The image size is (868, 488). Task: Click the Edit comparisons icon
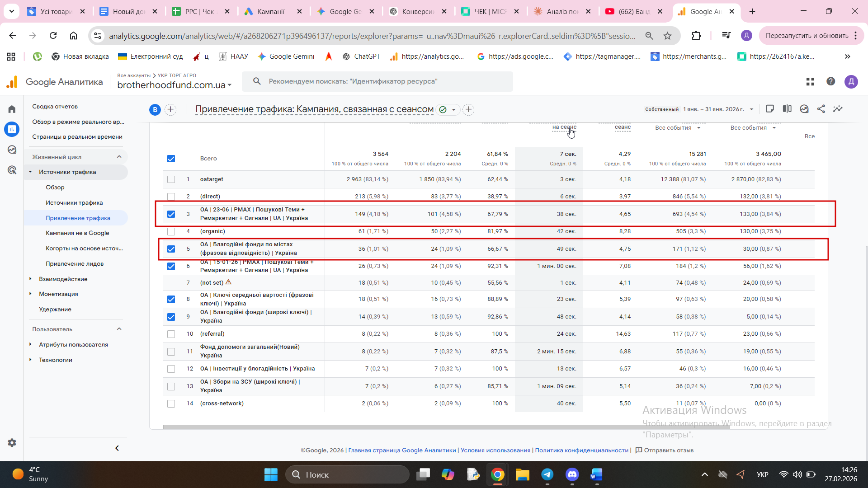787,109
